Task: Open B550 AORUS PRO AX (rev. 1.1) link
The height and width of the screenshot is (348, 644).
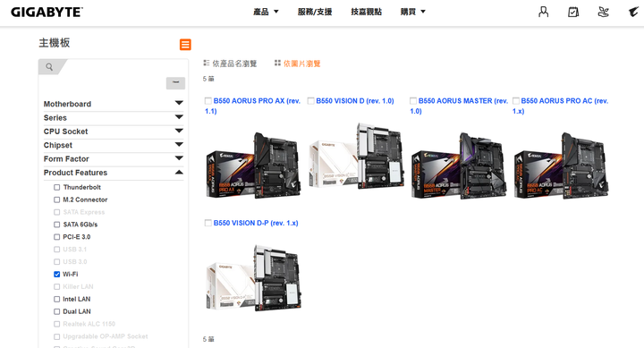Action: 252,106
